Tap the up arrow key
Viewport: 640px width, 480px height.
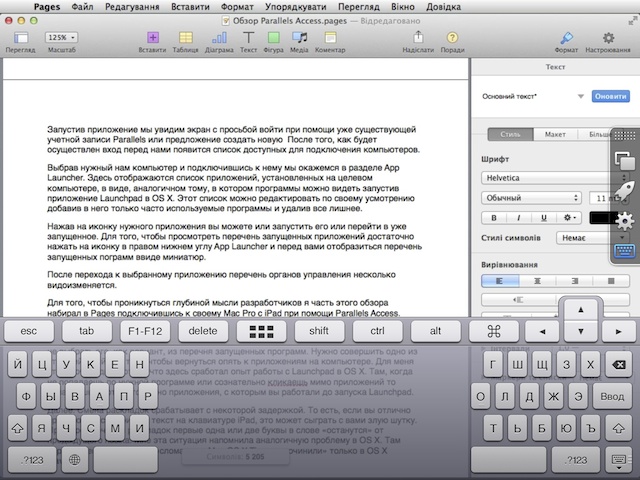pos(580,310)
